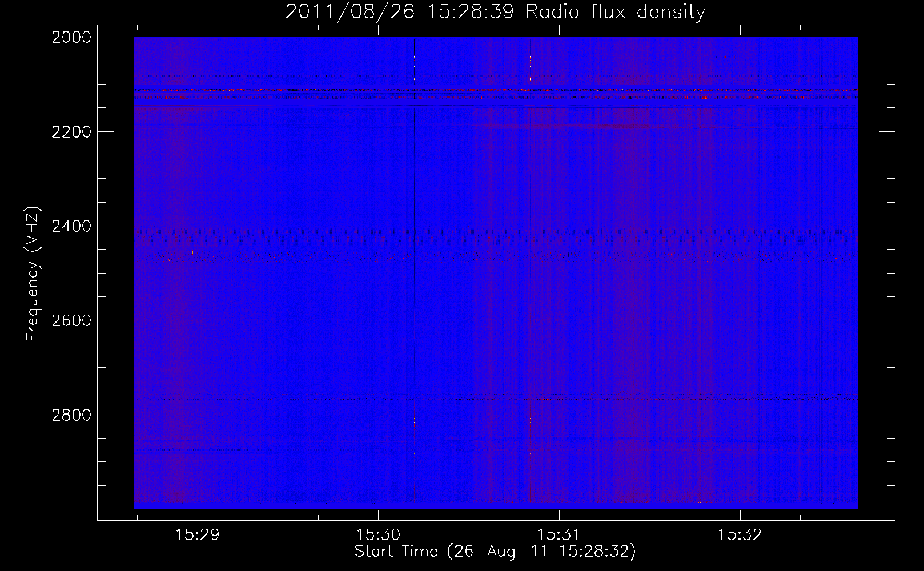Click the 15:30 time tick label
This screenshot has width=924, height=571.
(x=378, y=535)
